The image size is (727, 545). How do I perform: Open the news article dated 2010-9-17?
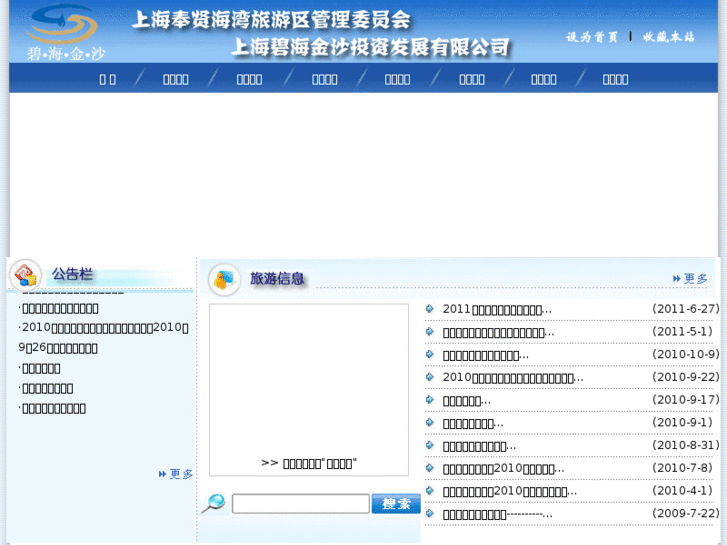(x=466, y=401)
